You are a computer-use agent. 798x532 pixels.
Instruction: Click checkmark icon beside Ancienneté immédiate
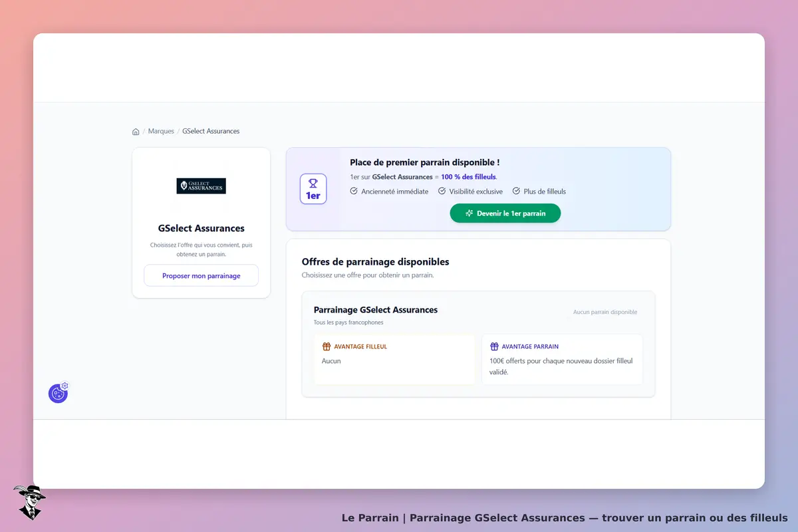pyautogui.click(x=354, y=191)
